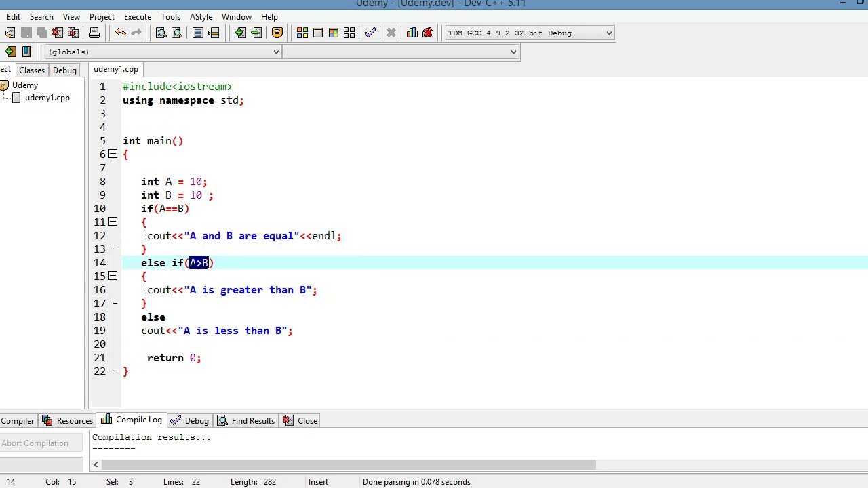Click the compile log scroll-left arrow
The width and height of the screenshot is (868, 488).
(96, 465)
